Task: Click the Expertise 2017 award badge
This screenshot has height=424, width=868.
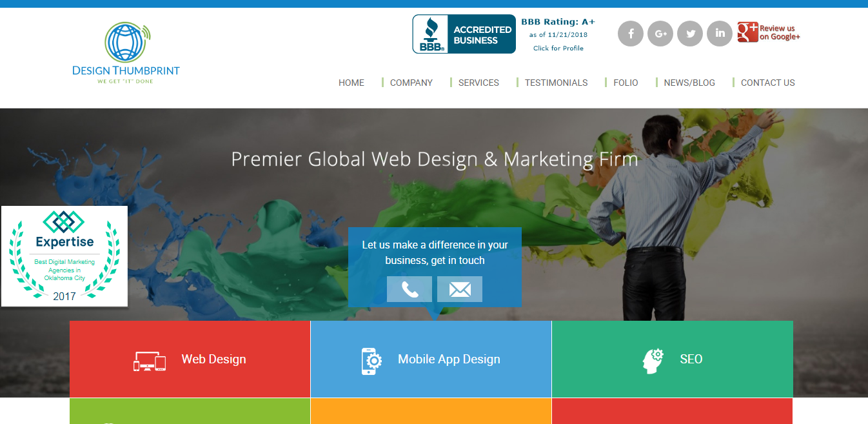Action: (64, 256)
